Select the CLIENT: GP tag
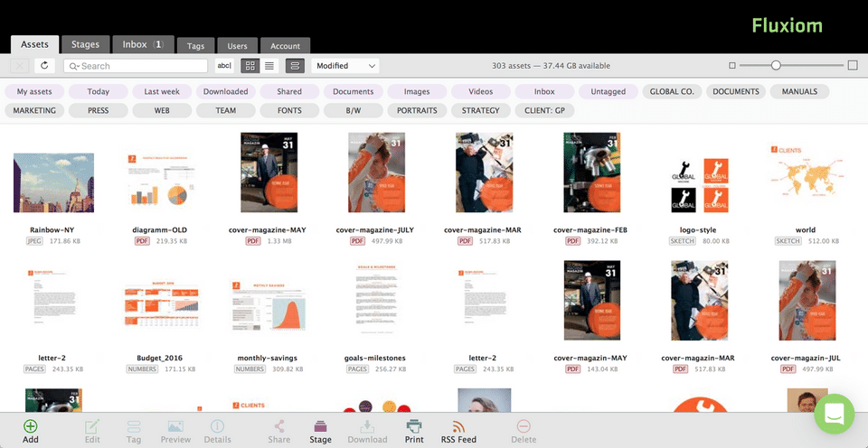Image resolution: width=868 pixels, height=448 pixels. (x=544, y=110)
